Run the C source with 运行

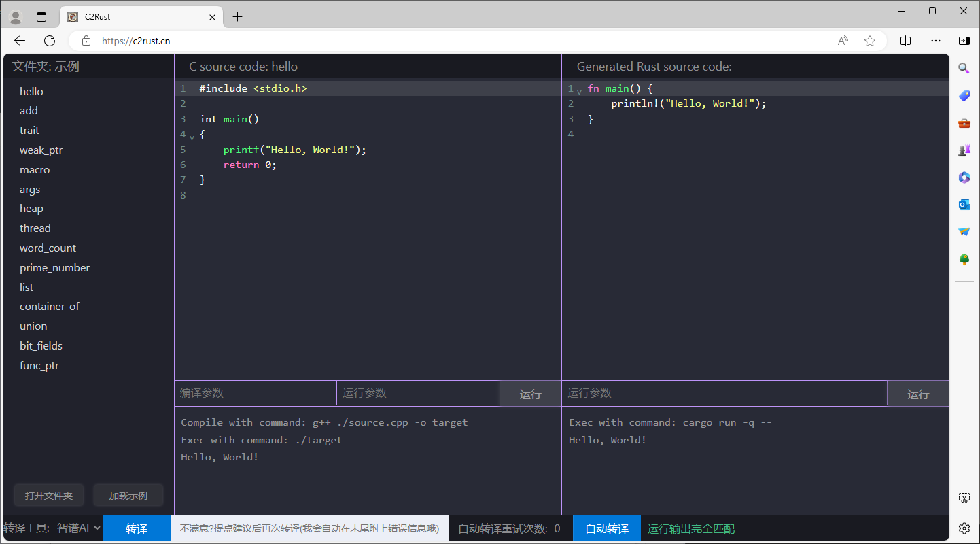click(531, 394)
